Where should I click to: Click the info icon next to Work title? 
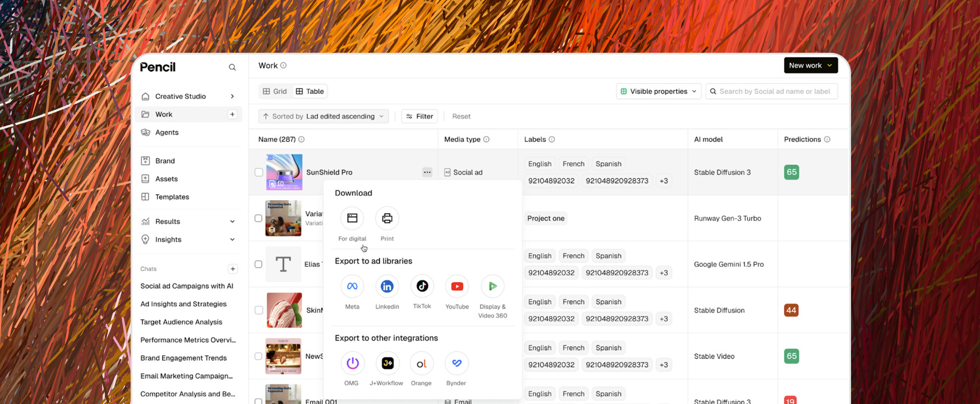click(x=283, y=66)
